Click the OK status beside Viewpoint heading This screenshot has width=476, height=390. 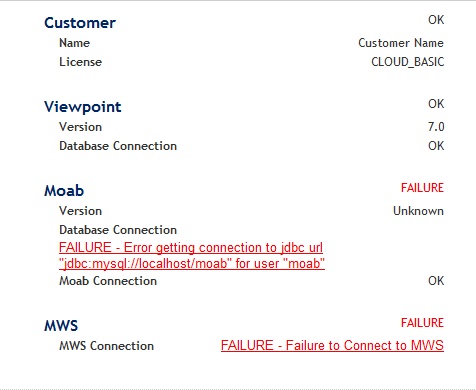pyautogui.click(x=436, y=104)
